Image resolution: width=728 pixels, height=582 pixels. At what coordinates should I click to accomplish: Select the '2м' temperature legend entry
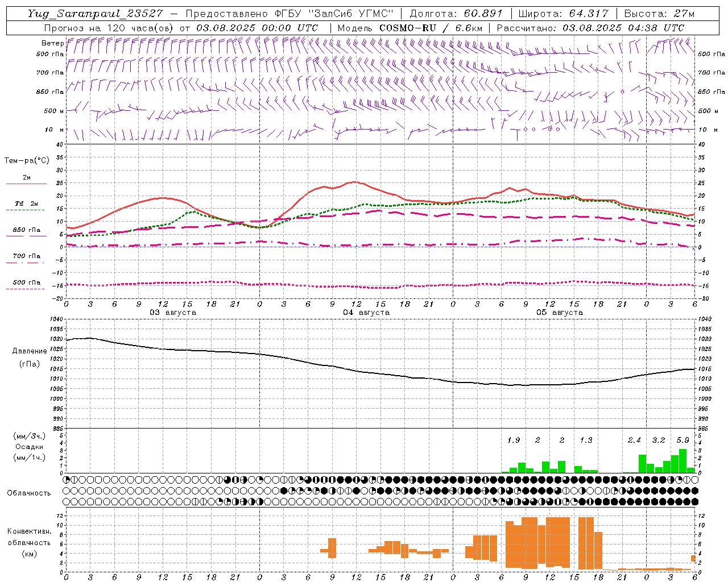tap(27, 178)
